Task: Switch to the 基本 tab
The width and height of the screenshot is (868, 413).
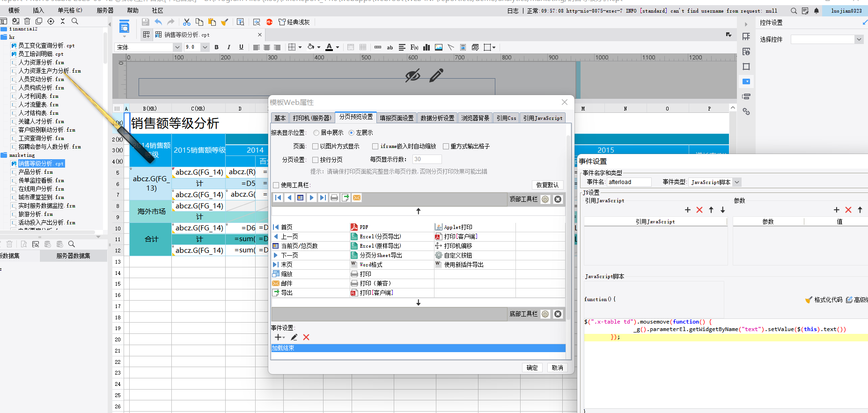Action: pos(280,118)
